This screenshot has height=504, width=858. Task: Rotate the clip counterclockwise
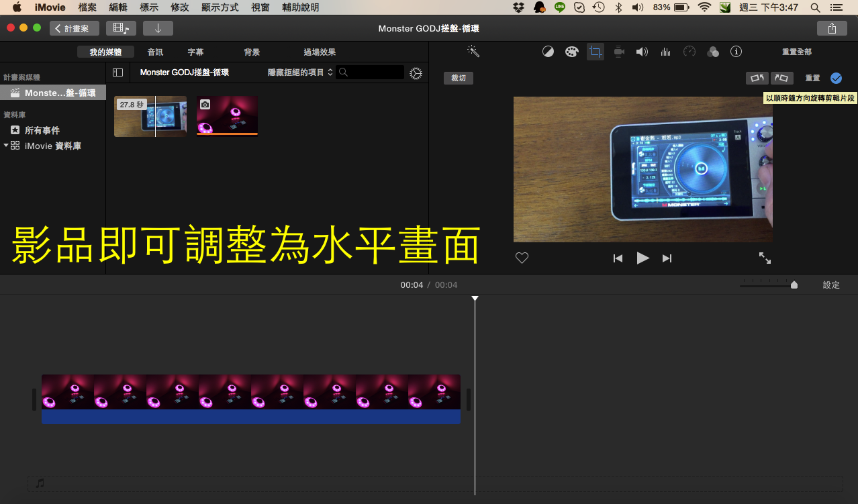(x=757, y=78)
